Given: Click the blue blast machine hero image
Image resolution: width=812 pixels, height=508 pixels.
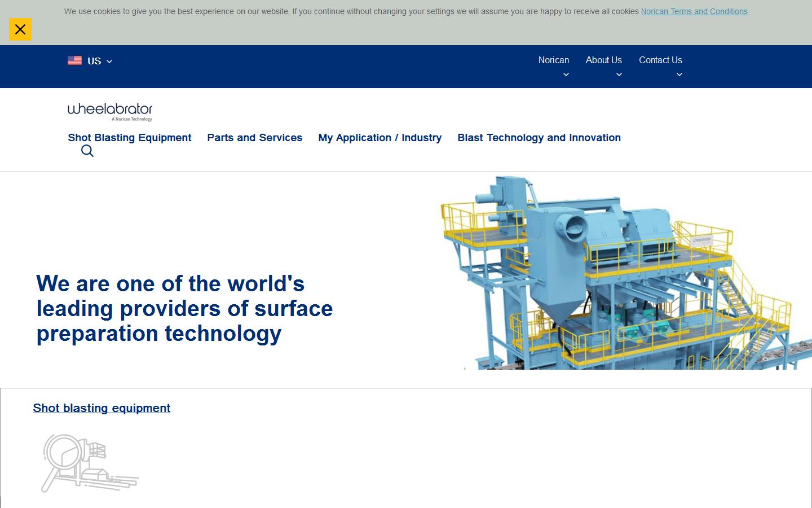Looking at the screenshot, I should [x=620, y=271].
